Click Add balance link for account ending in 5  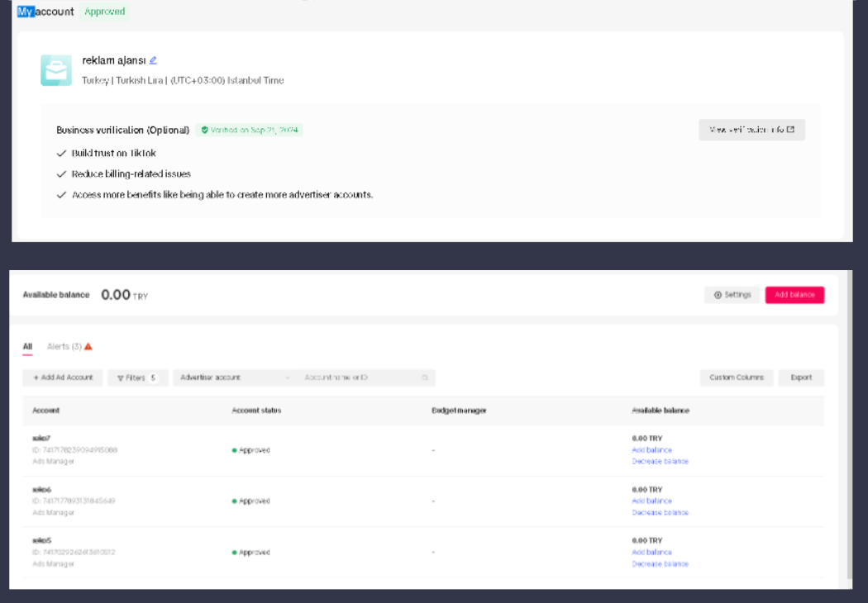(651, 553)
